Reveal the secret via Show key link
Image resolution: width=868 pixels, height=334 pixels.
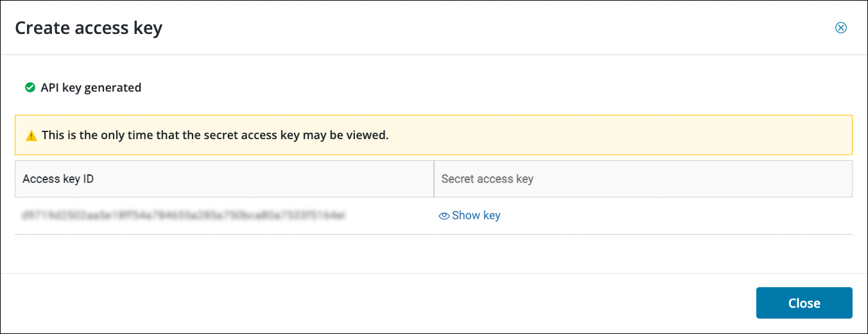[469, 215]
